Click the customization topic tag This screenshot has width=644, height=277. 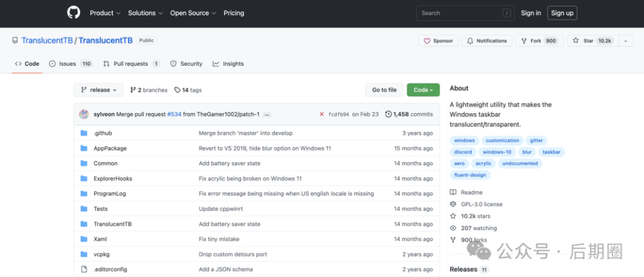[503, 140]
